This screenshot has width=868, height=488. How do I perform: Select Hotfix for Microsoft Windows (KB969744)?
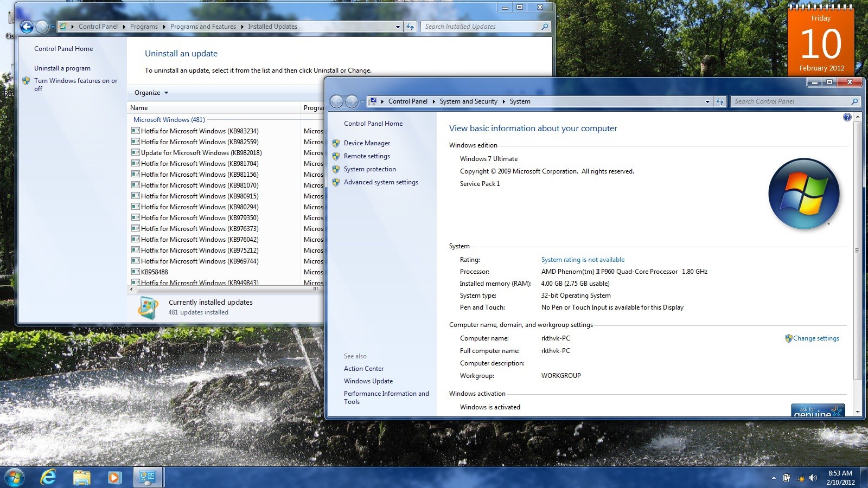click(200, 261)
